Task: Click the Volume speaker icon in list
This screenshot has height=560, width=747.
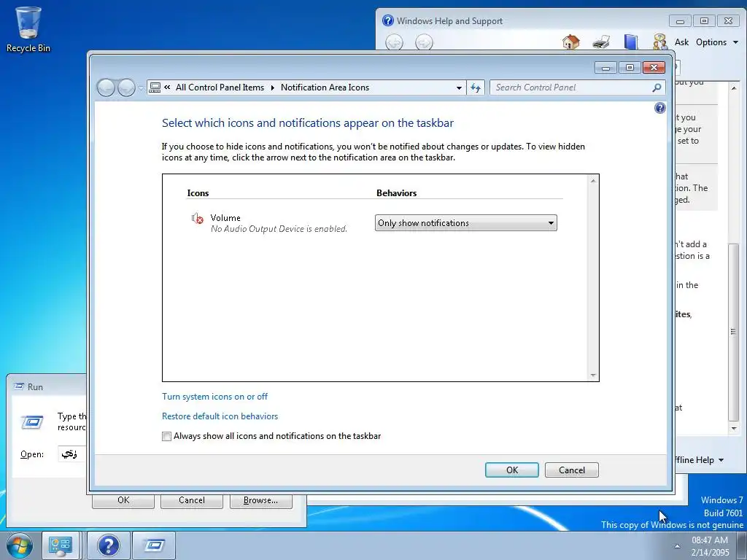Action: coord(197,219)
